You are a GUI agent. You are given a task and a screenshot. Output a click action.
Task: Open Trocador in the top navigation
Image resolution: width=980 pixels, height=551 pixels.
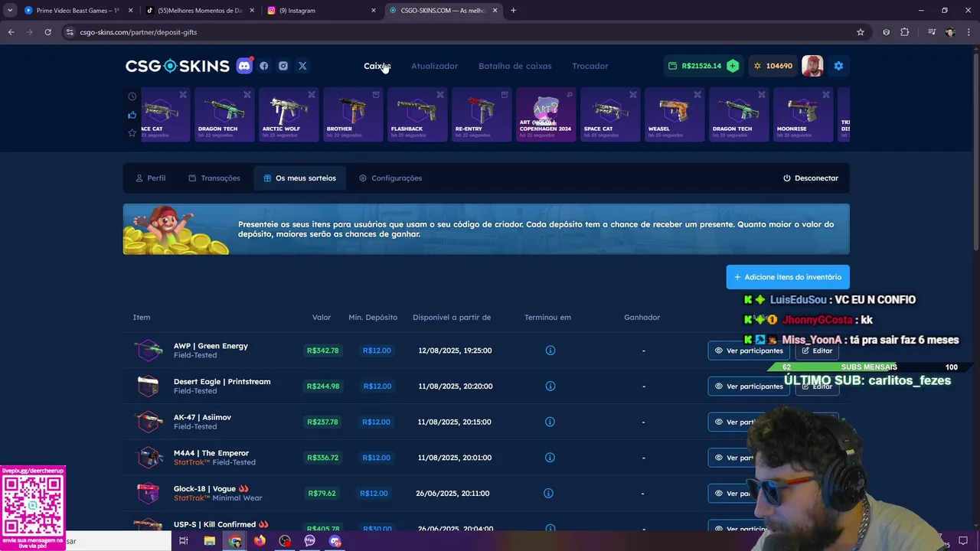[x=590, y=66]
